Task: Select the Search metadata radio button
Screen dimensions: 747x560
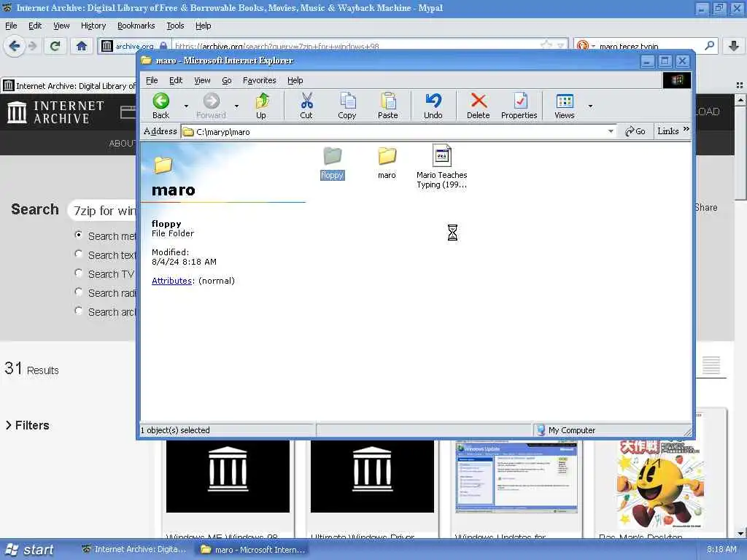Action: point(79,236)
